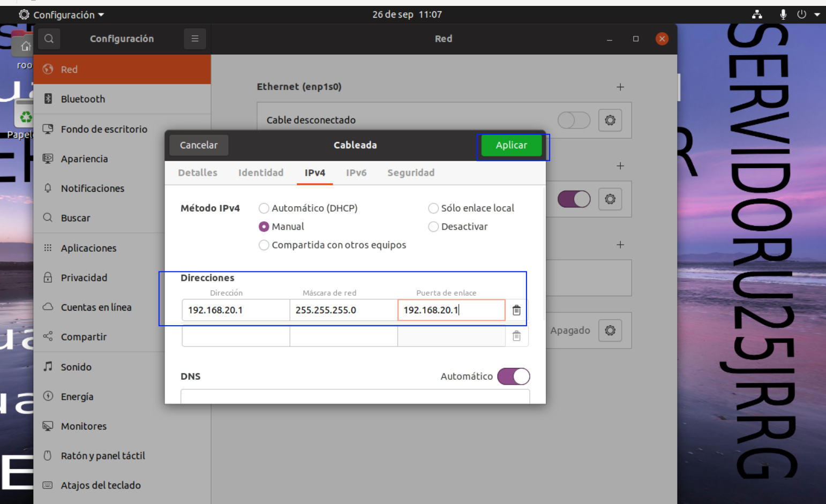Click the Aplicar button
The height and width of the screenshot is (504, 826).
click(x=512, y=145)
